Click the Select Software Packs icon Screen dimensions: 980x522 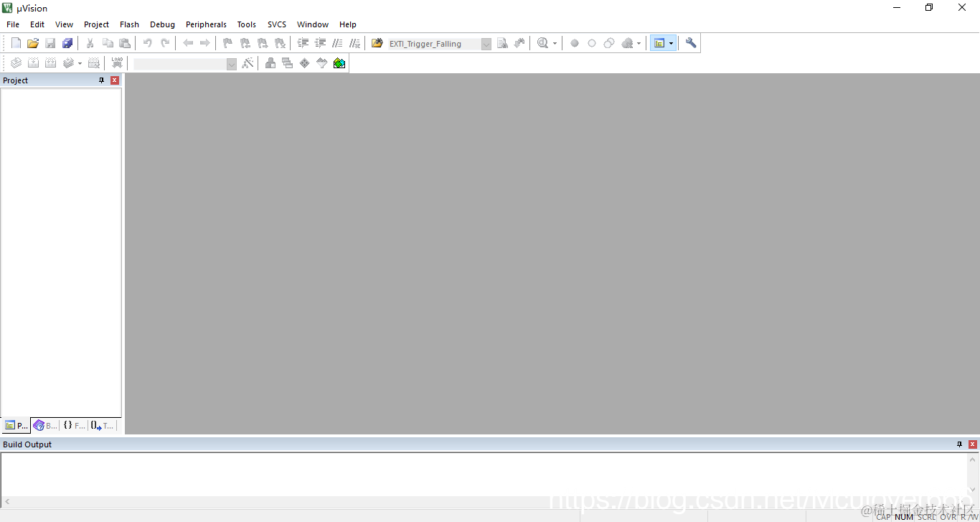point(322,63)
